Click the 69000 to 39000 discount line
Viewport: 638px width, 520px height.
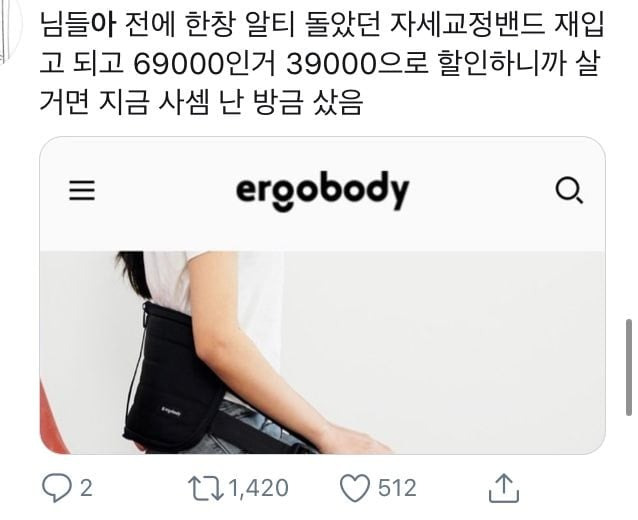click(320, 63)
